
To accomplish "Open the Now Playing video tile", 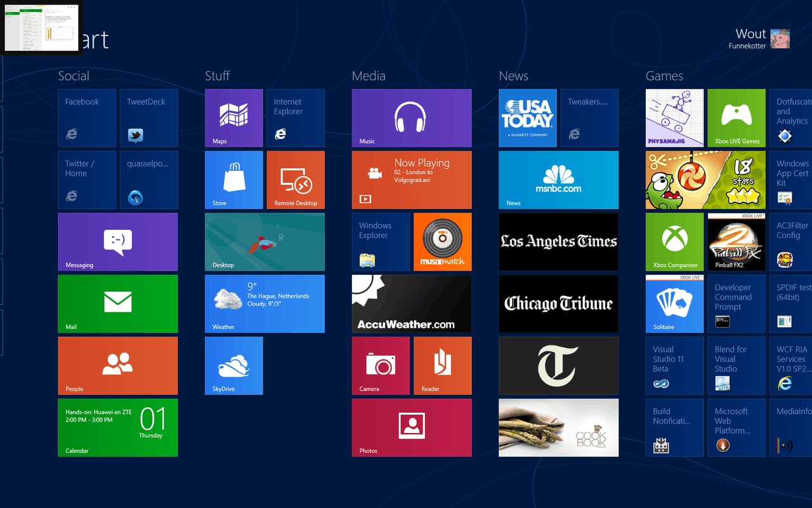I will [x=412, y=180].
